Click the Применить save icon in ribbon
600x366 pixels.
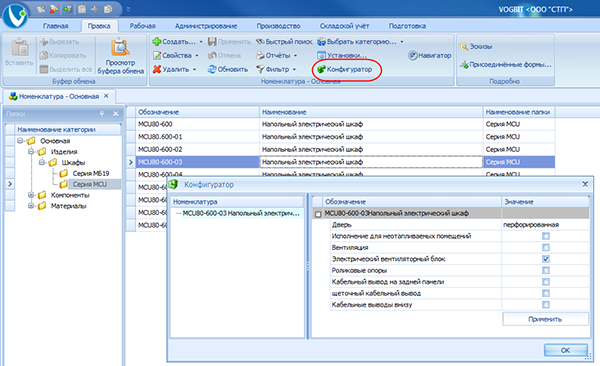[x=212, y=42]
